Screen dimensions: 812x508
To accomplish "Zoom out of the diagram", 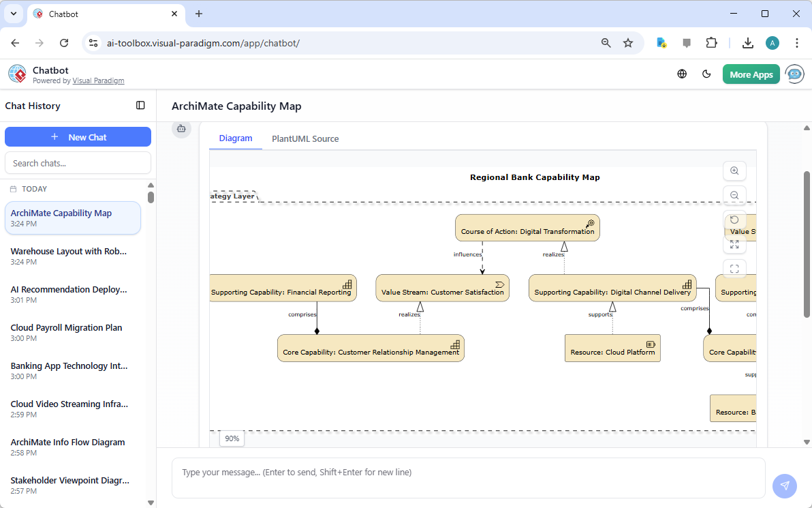I will click(734, 195).
